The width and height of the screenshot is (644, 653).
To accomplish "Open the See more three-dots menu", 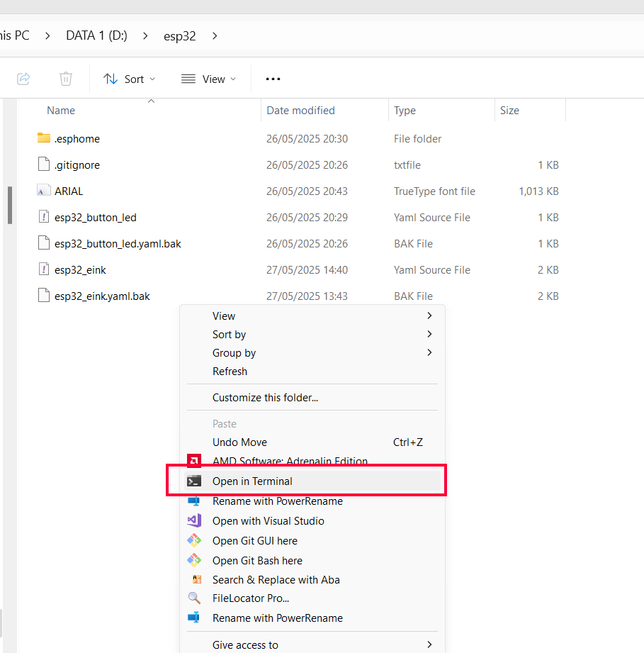I will pyautogui.click(x=273, y=79).
